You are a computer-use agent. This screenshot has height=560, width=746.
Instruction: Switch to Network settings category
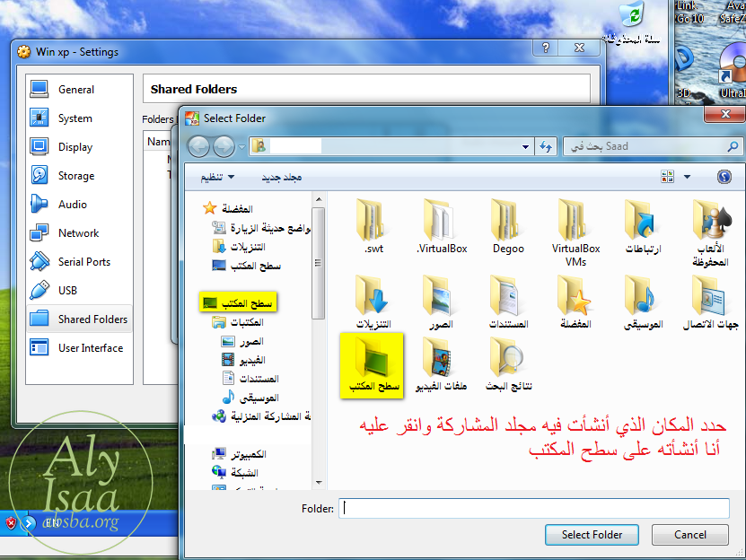click(x=78, y=233)
